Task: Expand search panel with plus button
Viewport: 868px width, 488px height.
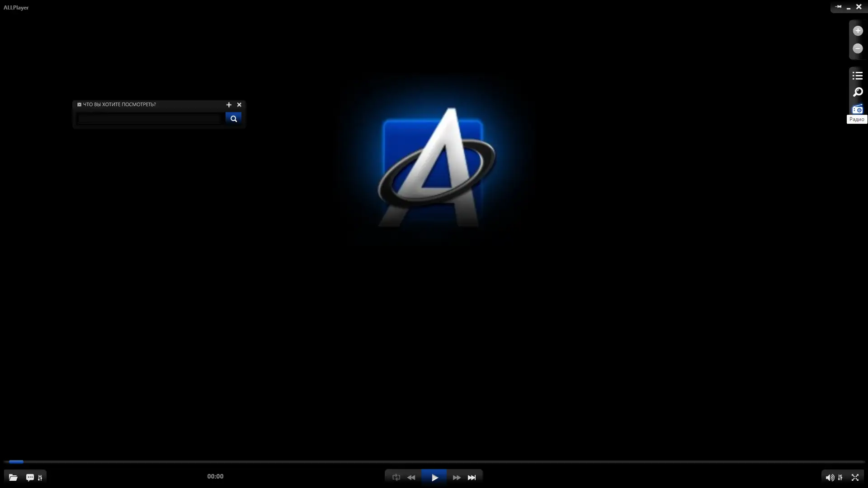Action: (229, 105)
